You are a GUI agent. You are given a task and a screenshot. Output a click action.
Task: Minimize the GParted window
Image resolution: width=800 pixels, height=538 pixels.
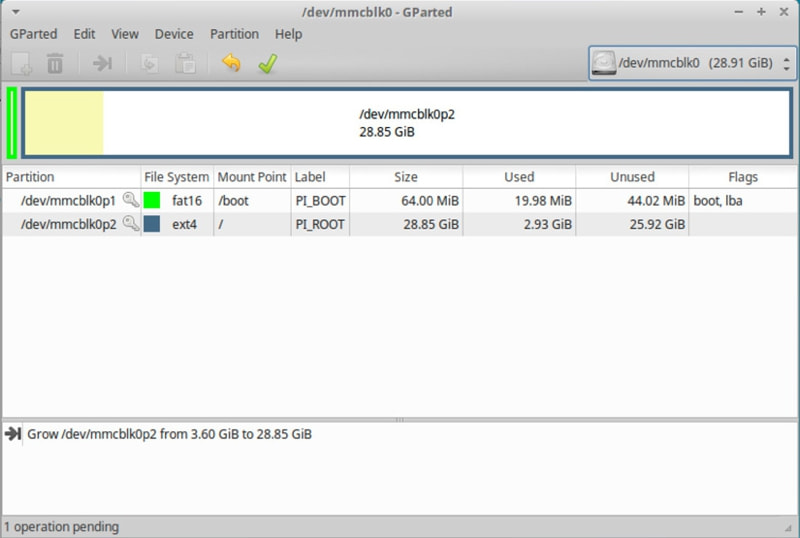click(738, 12)
